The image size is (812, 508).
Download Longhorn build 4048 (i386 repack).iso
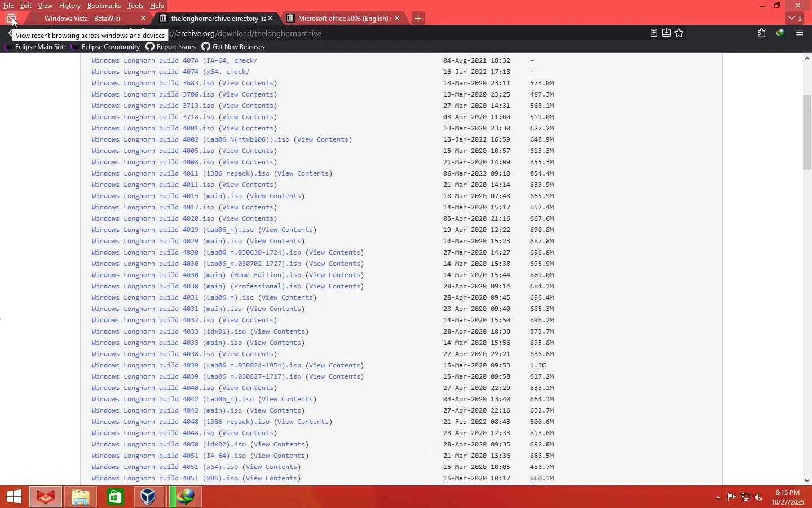point(181,422)
